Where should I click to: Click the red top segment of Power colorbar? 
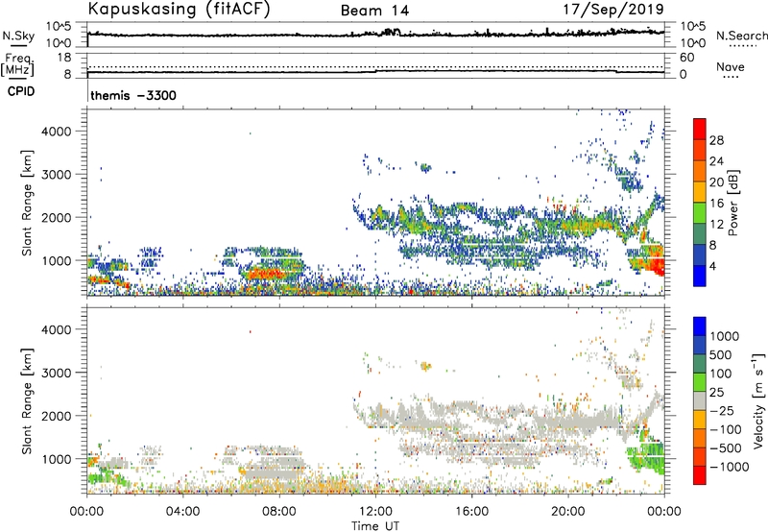(700, 129)
